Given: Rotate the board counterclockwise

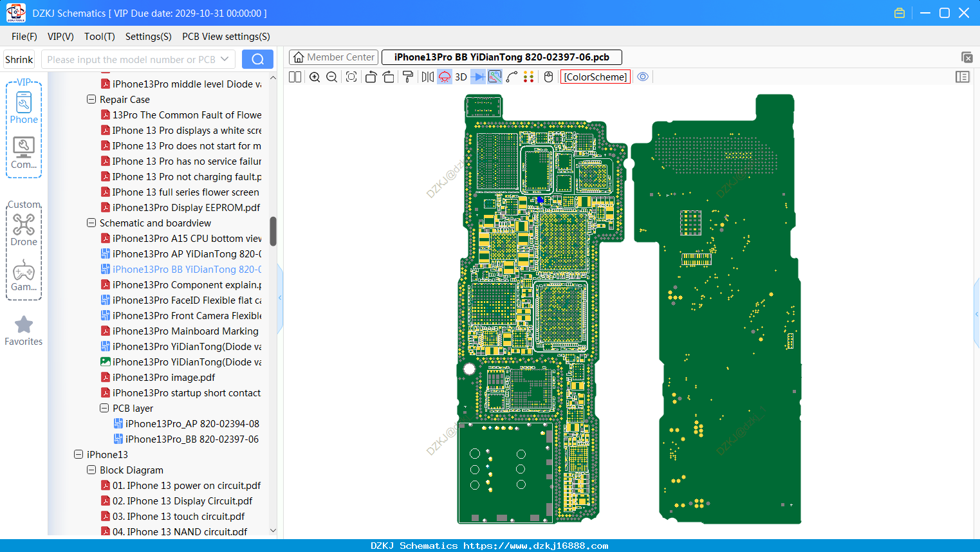Looking at the screenshot, I should (x=371, y=77).
